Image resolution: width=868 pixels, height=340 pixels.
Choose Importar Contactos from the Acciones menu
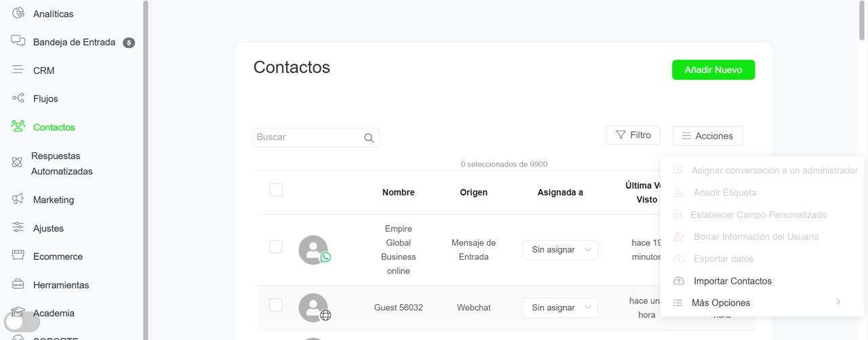point(732,281)
